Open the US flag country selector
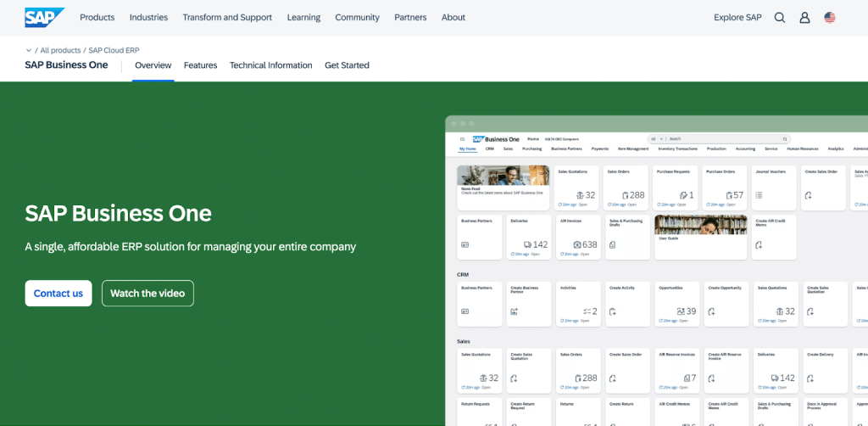Screen dimensions: 868x426 [x=829, y=18]
